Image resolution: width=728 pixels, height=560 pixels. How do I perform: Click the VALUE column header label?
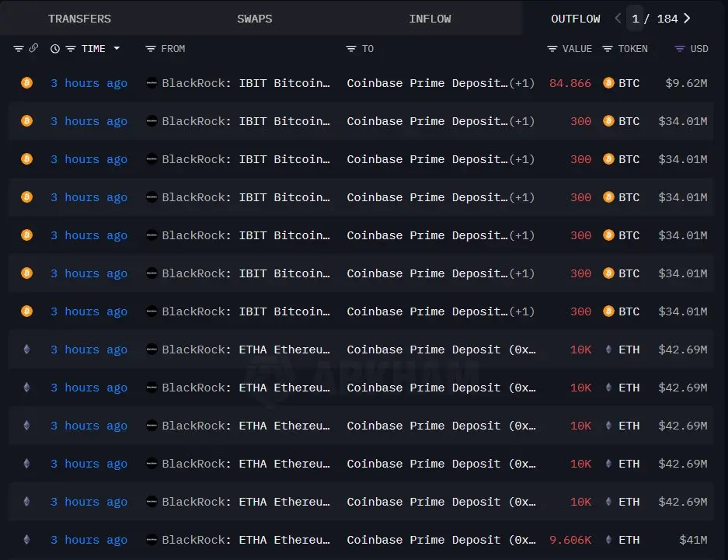[577, 49]
